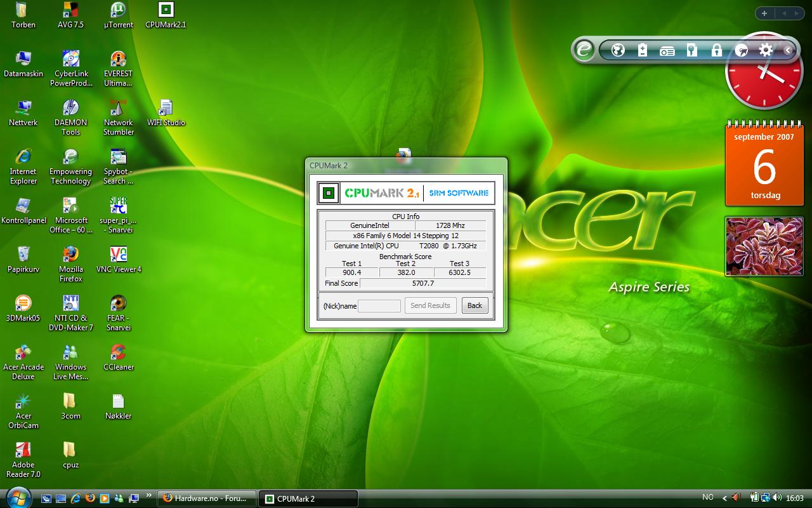This screenshot has width=812, height=508.
Task: Expand Quick Launch overflow chevron
Action: pos(150,495)
